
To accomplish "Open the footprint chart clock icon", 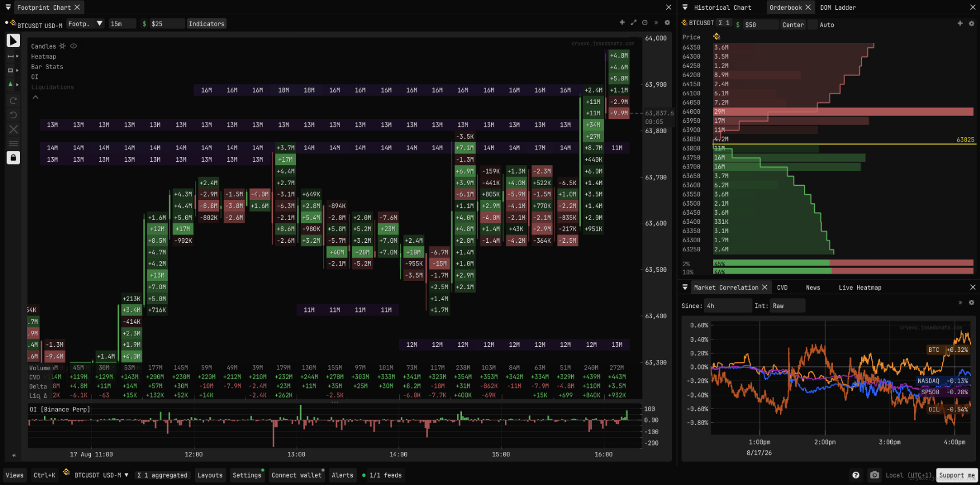I will [x=645, y=23].
